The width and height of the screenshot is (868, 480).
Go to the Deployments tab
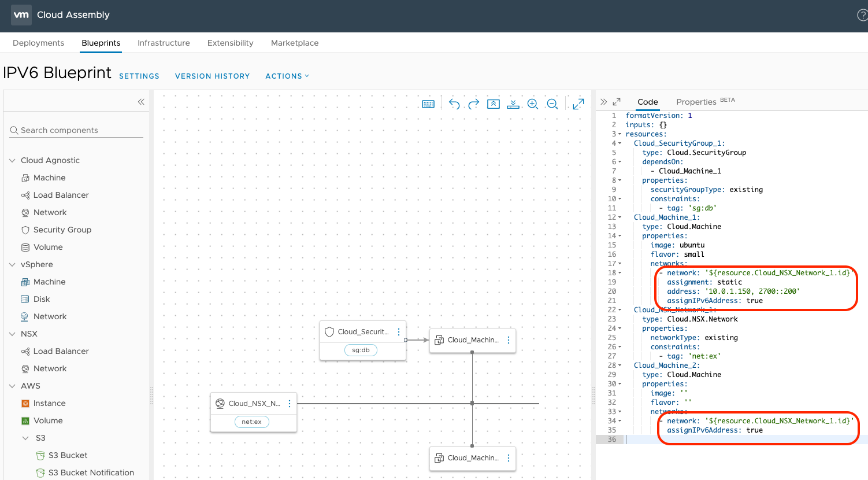(x=38, y=43)
